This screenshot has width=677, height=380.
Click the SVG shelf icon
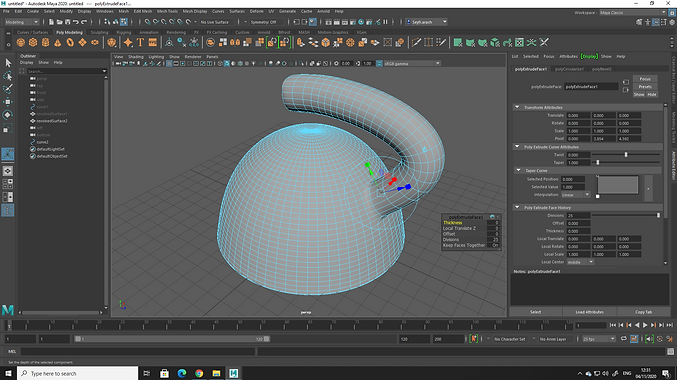(153, 42)
